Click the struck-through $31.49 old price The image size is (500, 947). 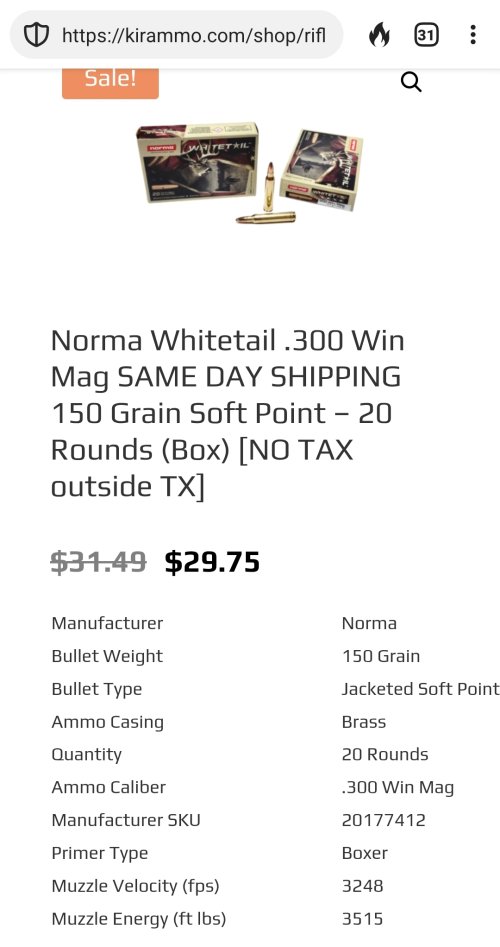pyautogui.click(x=98, y=562)
